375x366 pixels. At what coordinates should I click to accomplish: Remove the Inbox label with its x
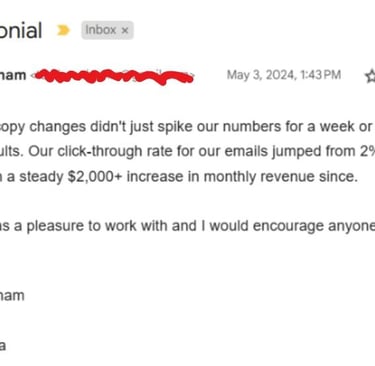125,31
